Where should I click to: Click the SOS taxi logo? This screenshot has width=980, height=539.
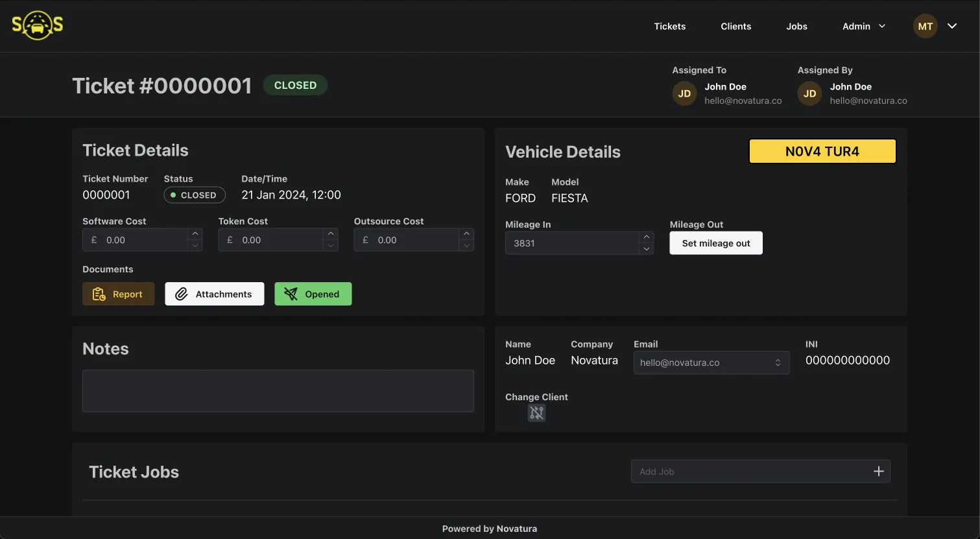[37, 26]
